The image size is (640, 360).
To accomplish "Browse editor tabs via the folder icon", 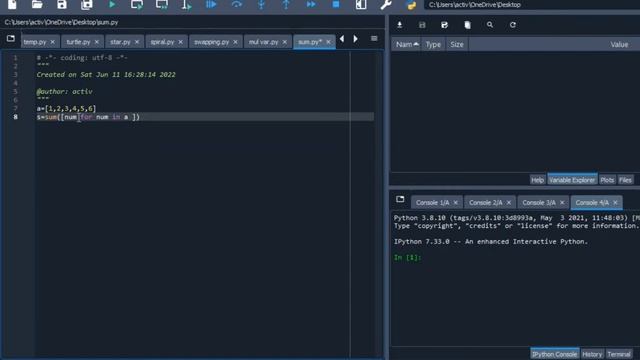I will pyautogui.click(x=11, y=38).
